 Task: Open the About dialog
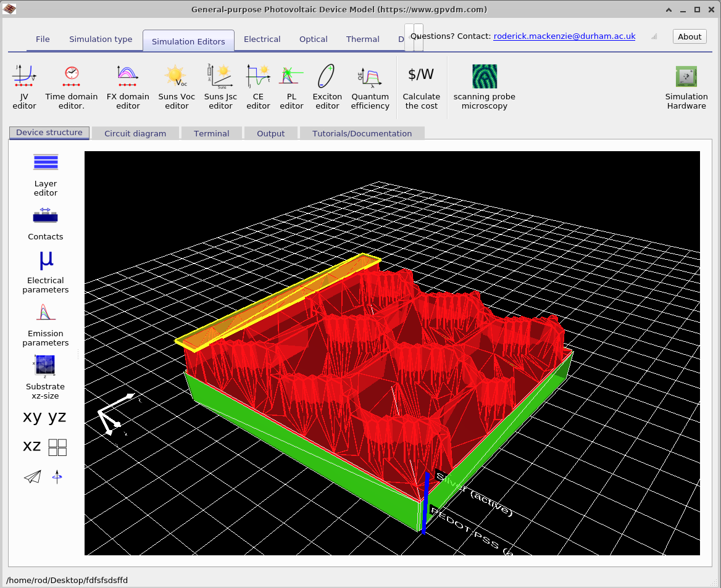(689, 36)
